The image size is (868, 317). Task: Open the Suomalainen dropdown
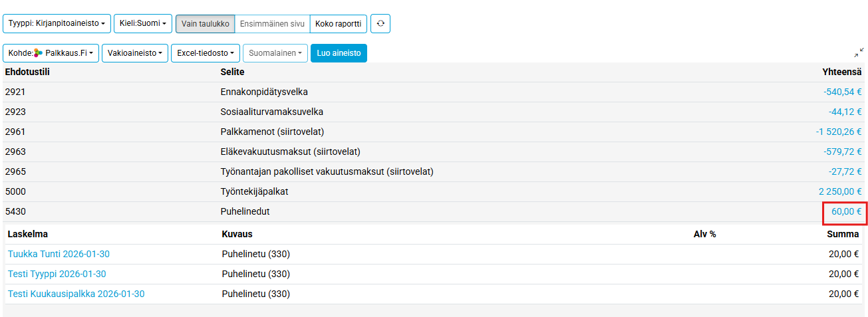coord(275,53)
